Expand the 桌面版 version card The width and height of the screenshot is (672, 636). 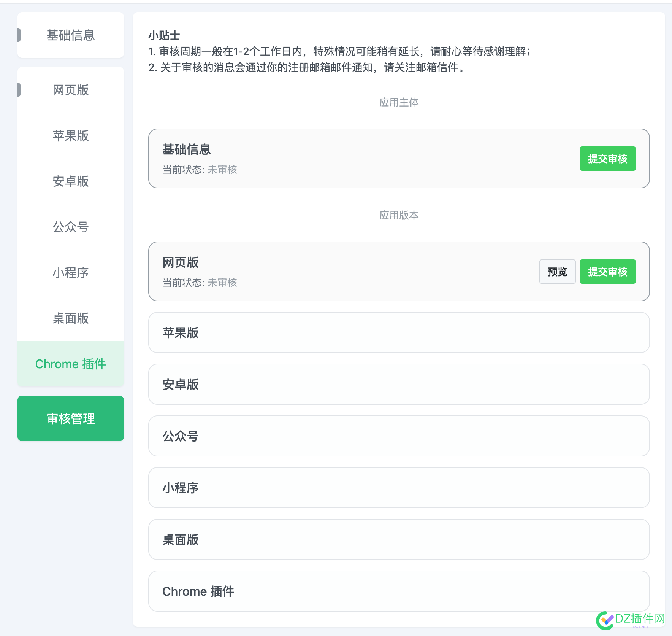click(399, 539)
